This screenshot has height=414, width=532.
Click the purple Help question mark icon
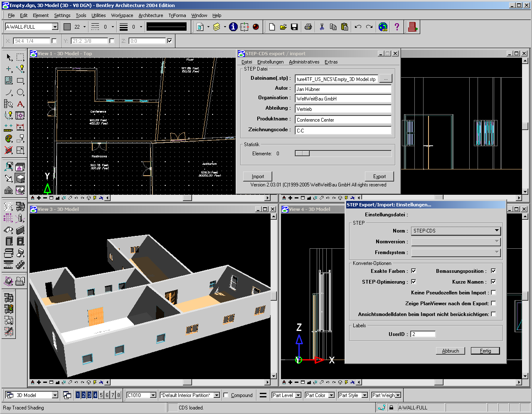[397, 27]
